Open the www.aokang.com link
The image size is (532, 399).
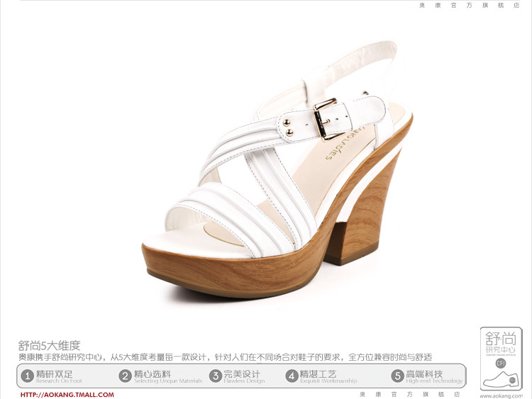point(500,395)
